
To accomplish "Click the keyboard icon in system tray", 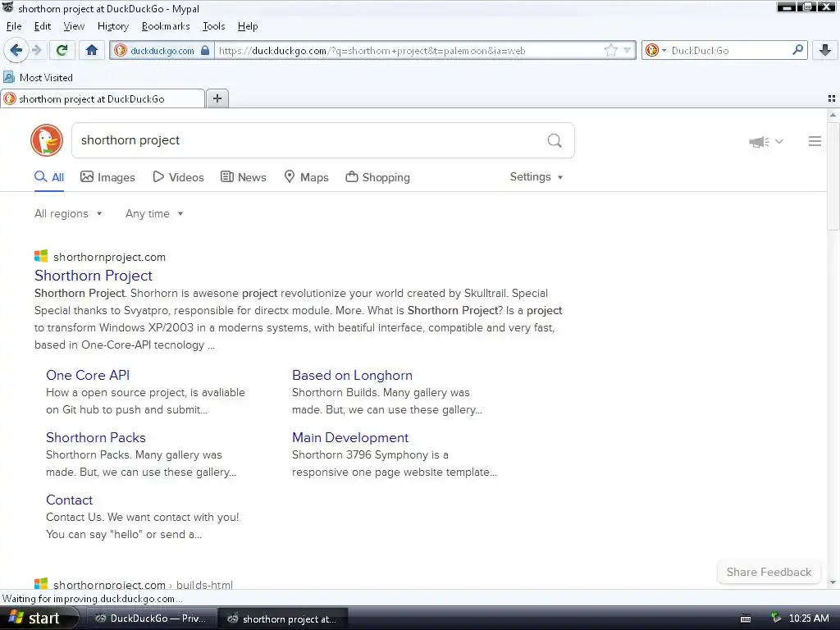I will click(x=745, y=619).
